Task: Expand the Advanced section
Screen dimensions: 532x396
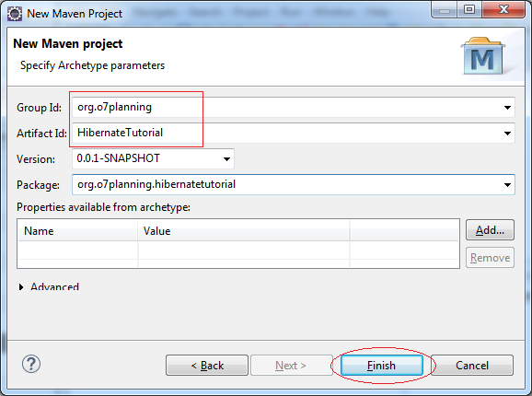Action: pyautogui.click(x=21, y=287)
